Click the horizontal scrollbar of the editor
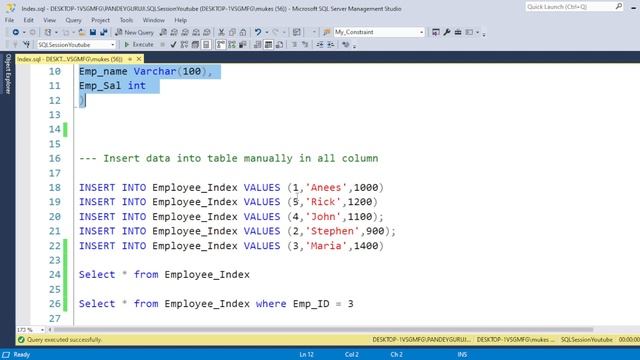Image resolution: width=640 pixels, height=360 pixels. click(x=323, y=329)
